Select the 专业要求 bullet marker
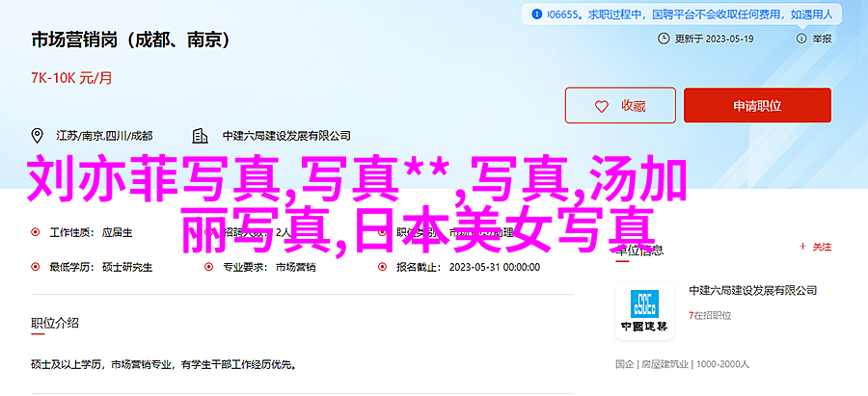 [x=208, y=267]
